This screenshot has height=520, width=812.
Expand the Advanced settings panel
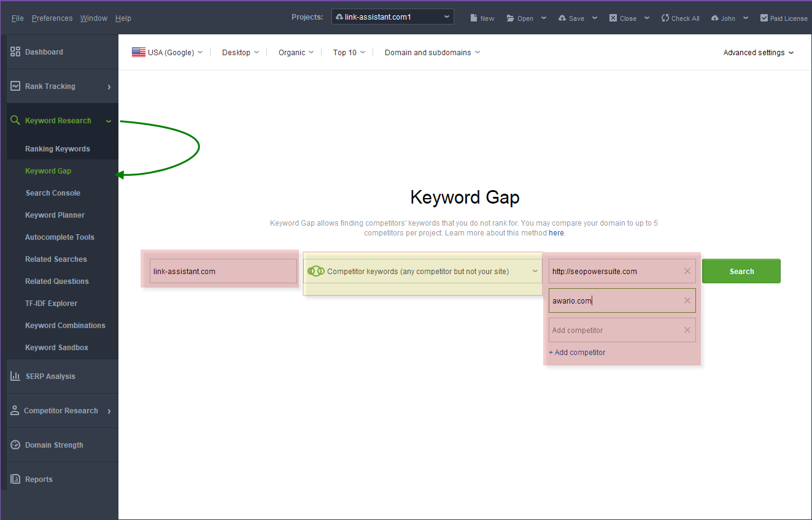coord(758,52)
